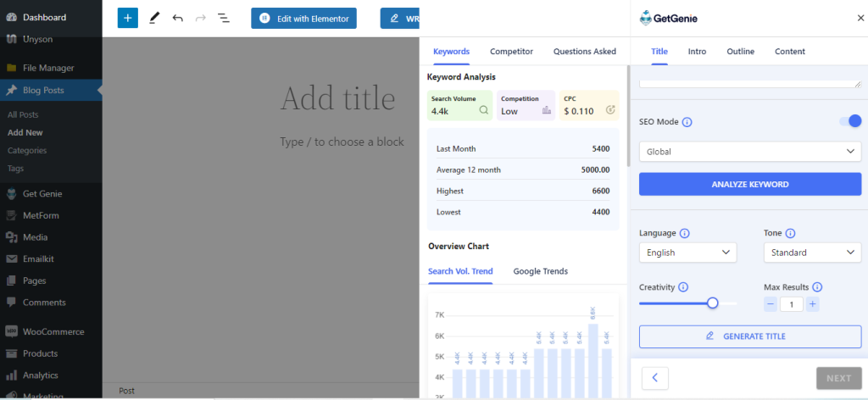Viewport: 868px width, 400px height.
Task: Click the Language info icon
Action: (x=684, y=233)
